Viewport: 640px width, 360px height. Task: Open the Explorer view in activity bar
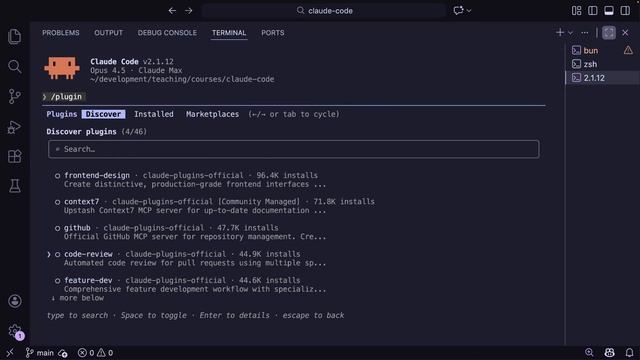(x=15, y=37)
